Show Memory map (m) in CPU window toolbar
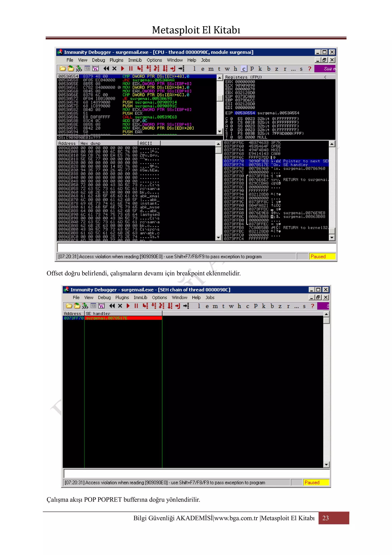392x555 pixels. pos(211,69)
